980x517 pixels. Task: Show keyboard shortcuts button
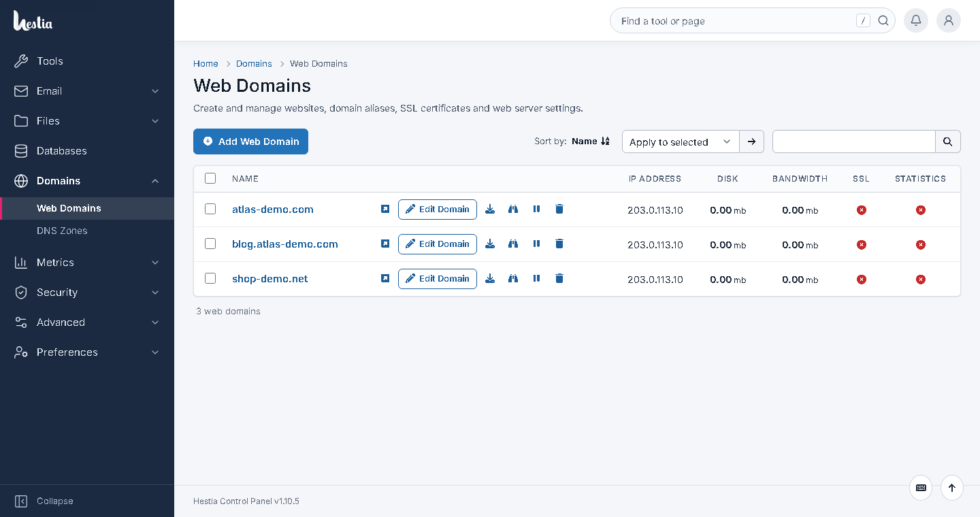coord(921,488)
